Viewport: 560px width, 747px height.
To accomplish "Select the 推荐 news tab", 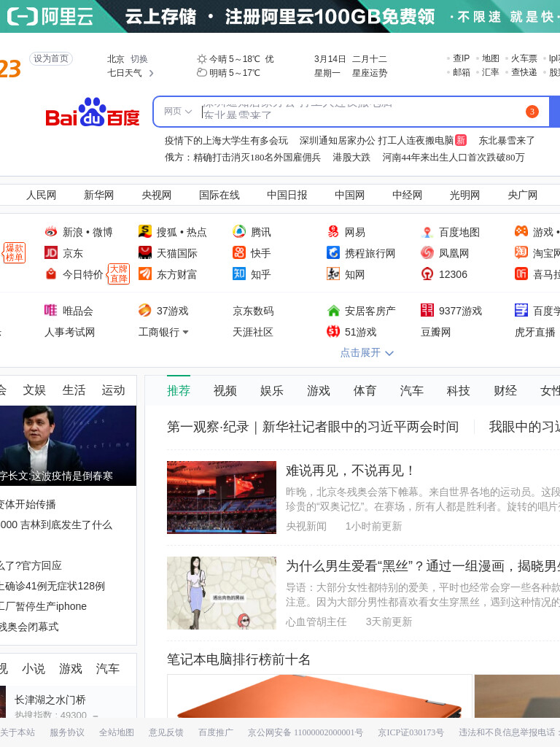I will (179, 391).
